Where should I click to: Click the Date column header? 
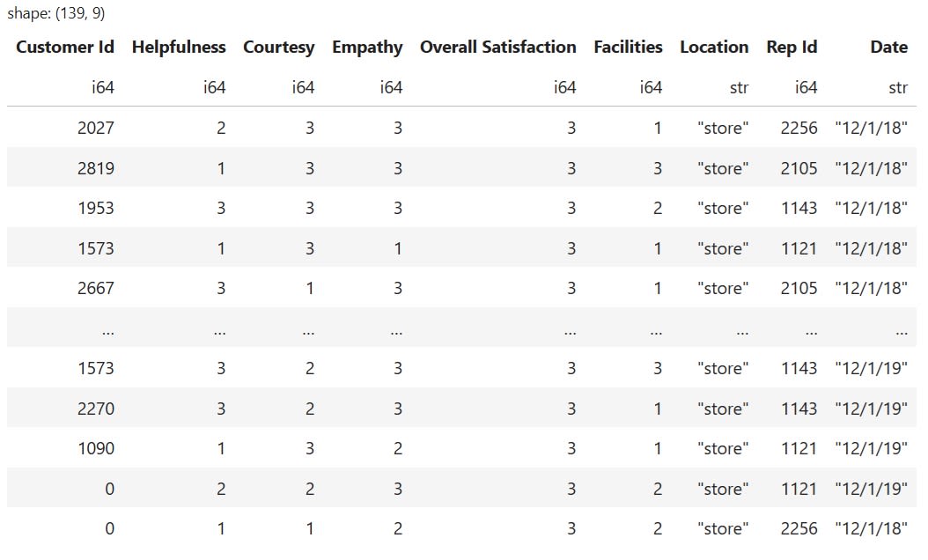(888, 48)
